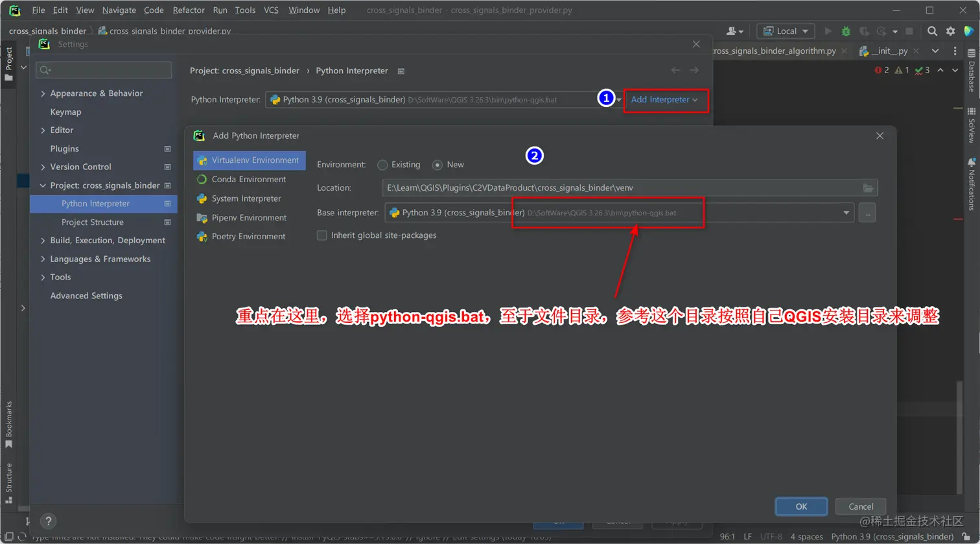
Task: Open Plugins settings page
Action: coord(65,148)
